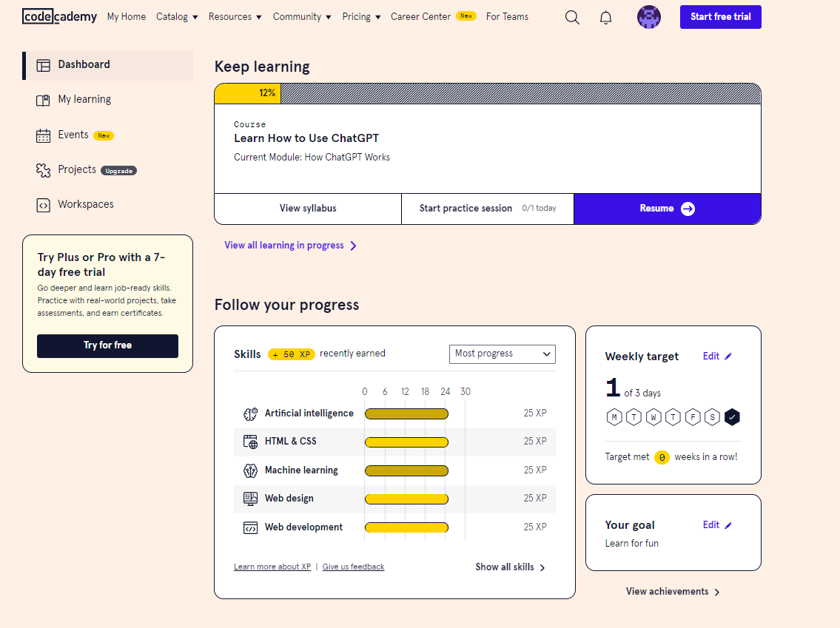Click the Machine learning skill icon
The image size is (840, 628).
250,470
